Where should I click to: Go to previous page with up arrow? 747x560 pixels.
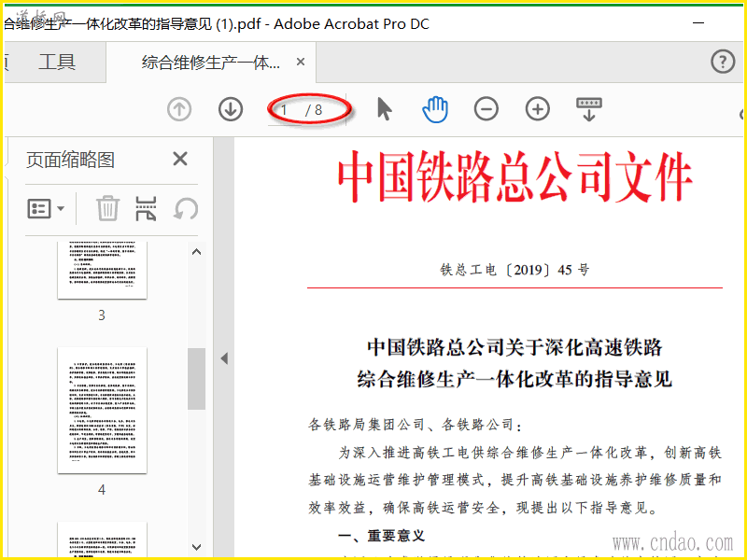pyautogui.click(x=179, y=109)
